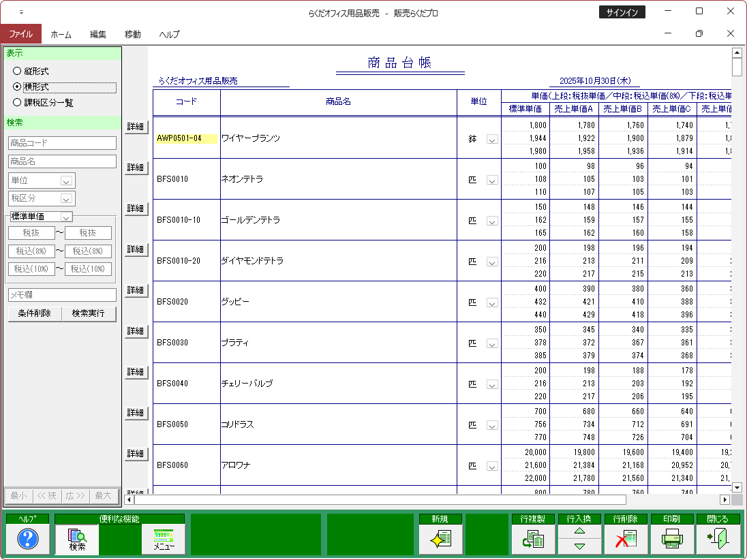Click 詳細 button for ネオンテトラ row
The image size is (747, 560).
pyautogui.click(x=136, y=168)
